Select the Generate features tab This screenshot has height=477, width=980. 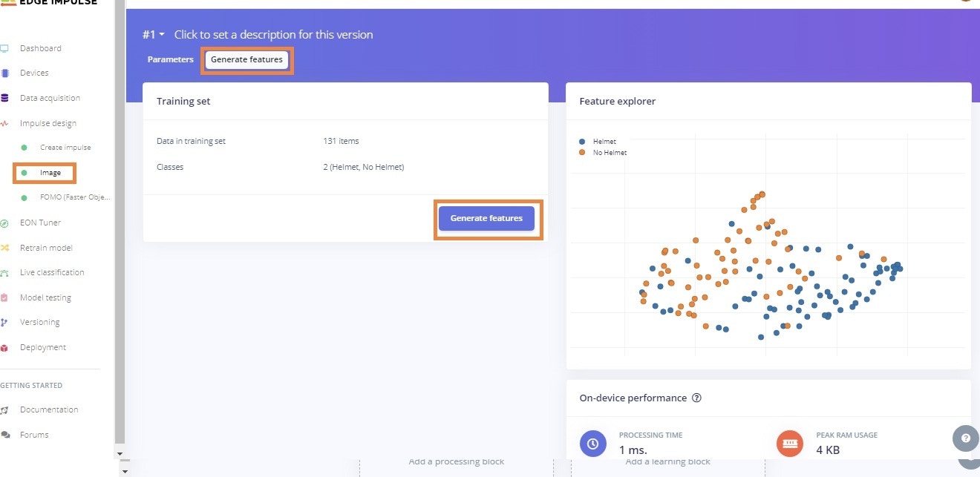point(246,59)
